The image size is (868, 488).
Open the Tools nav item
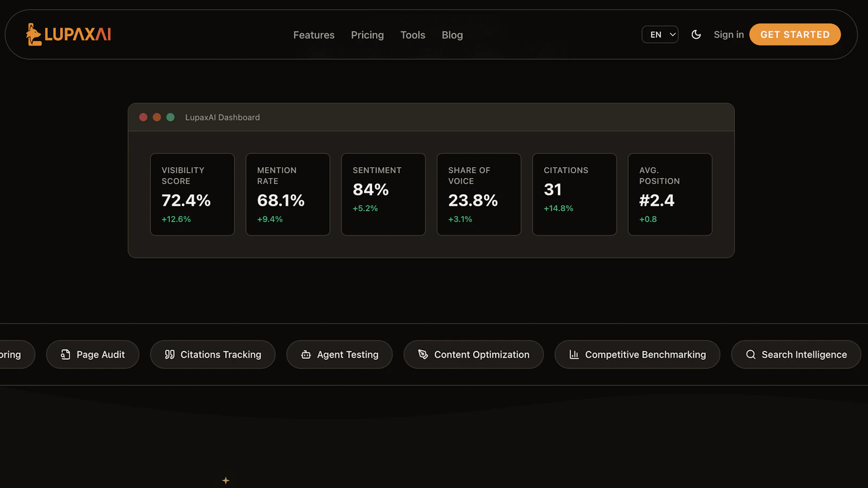[x=413, y=35]
